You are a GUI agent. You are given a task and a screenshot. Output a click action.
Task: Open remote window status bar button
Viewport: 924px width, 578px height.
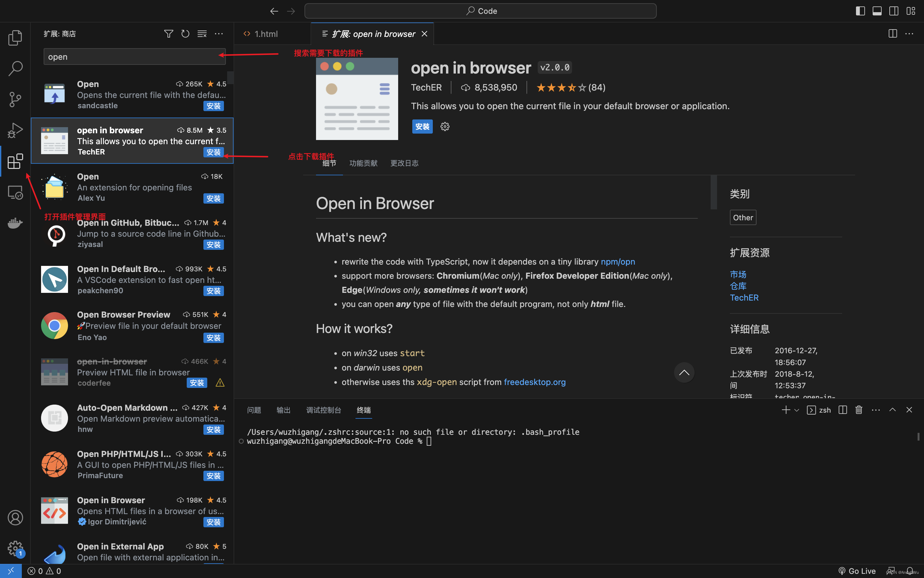11,571
